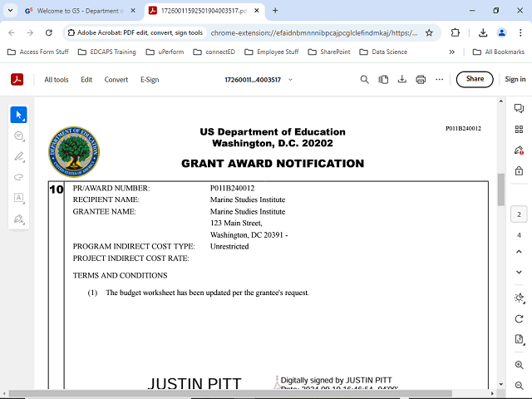Open the signature panel with red badge

click(x=519, y=150)
